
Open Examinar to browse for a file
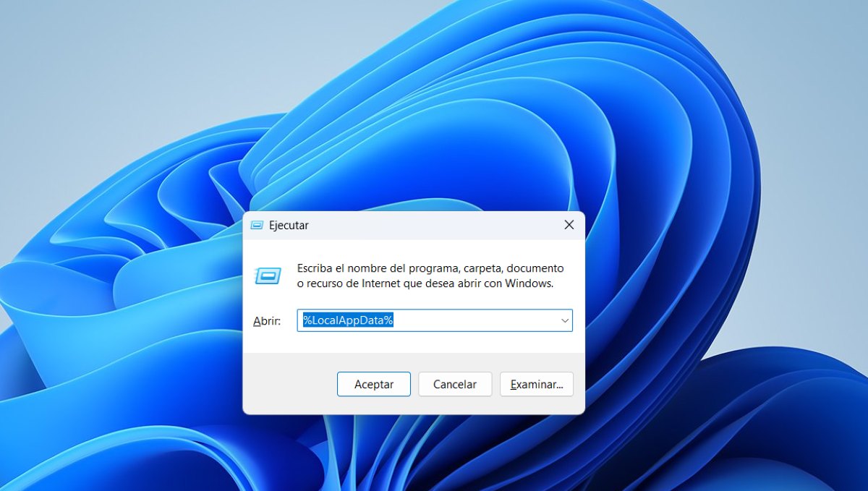pyautogui.click(x=537, y=384)
